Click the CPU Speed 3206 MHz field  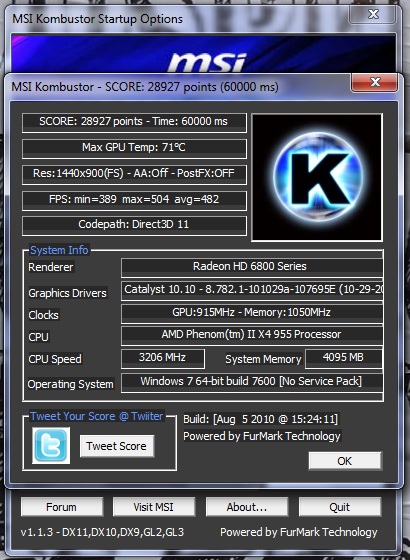pyautogui.click(x=163, y=358)
